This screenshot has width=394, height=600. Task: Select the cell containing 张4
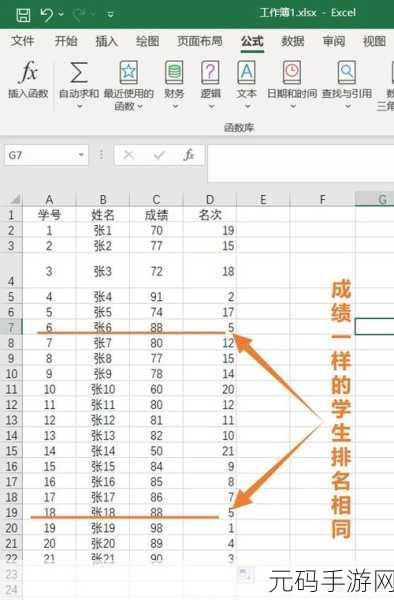pos(103,297)
